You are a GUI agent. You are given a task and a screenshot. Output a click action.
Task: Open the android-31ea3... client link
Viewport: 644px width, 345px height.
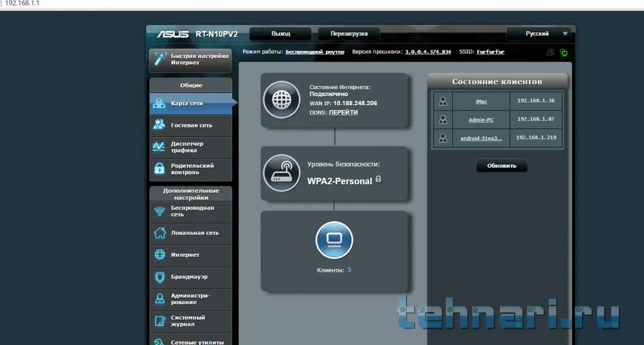pyautogui.click(x=481, y=138)
